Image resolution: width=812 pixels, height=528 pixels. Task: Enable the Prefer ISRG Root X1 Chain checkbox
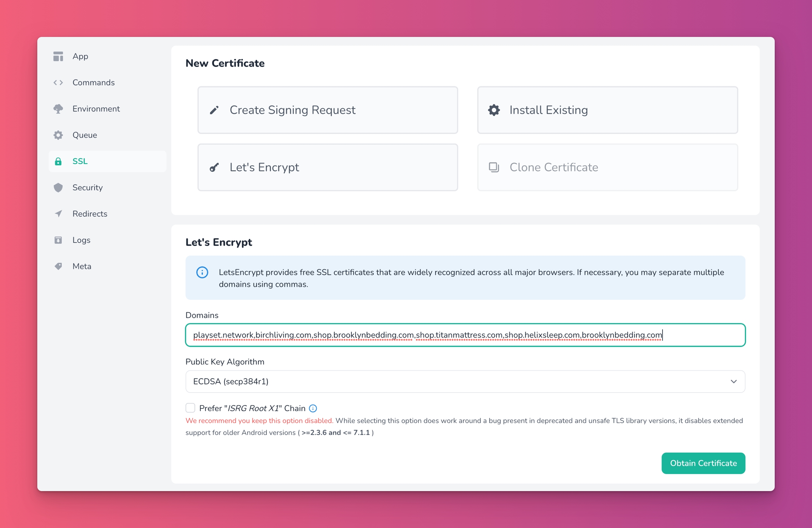tap(190, 408)
